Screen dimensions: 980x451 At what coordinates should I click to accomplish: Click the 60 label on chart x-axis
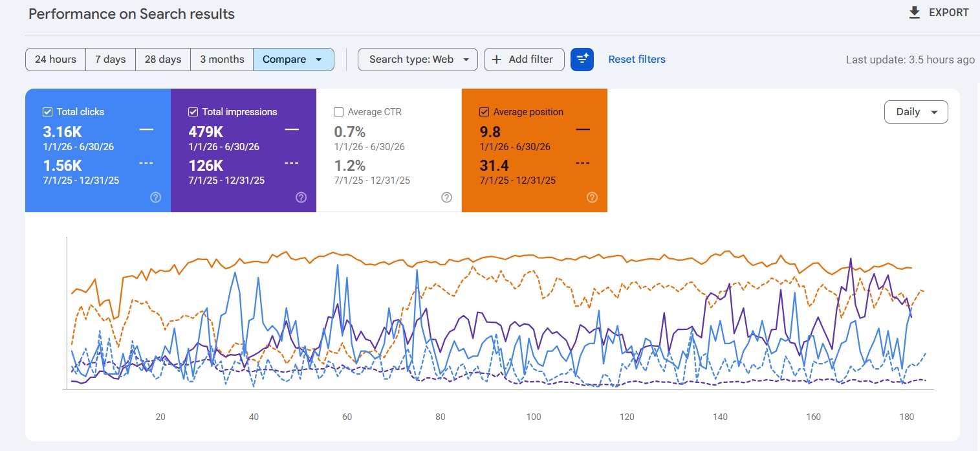point(347,417)
